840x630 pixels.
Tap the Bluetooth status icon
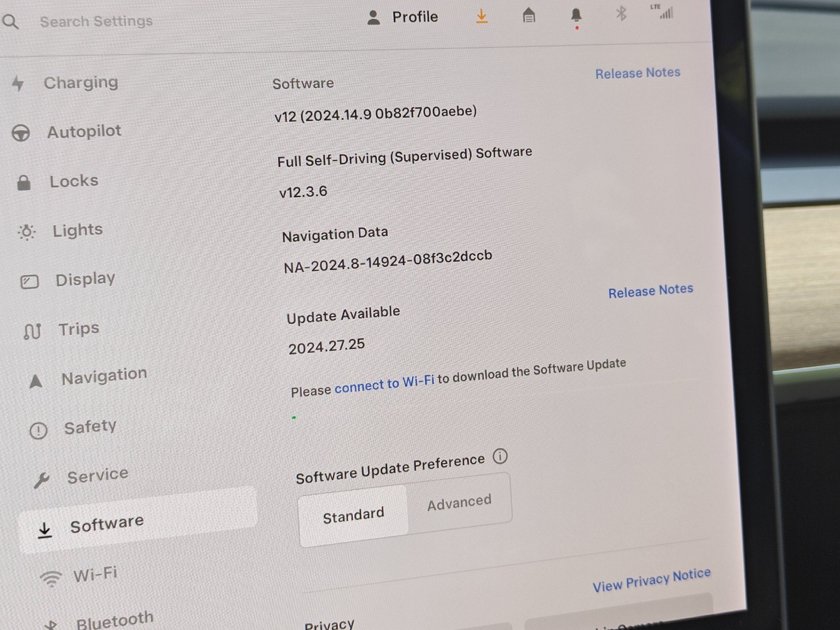[x=621, y=14]
